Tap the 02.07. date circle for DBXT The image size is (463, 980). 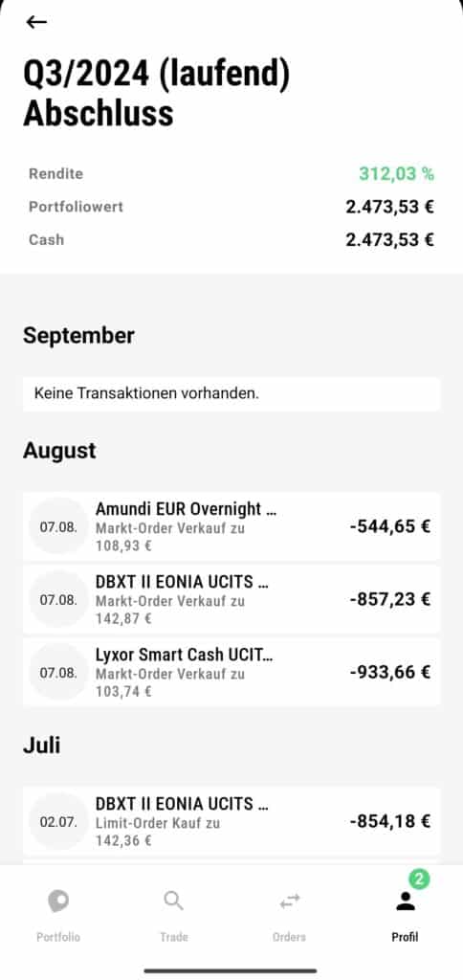(x=58, y=821)
